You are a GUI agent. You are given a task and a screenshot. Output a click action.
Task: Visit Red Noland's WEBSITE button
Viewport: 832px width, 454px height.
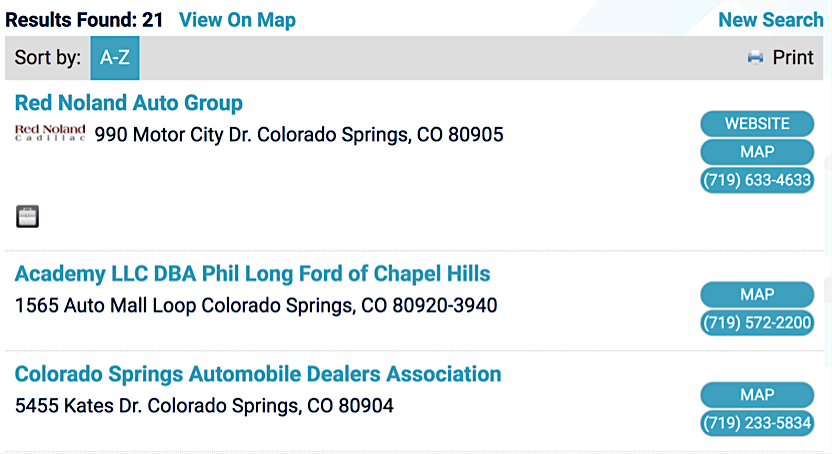click(757, 124)
